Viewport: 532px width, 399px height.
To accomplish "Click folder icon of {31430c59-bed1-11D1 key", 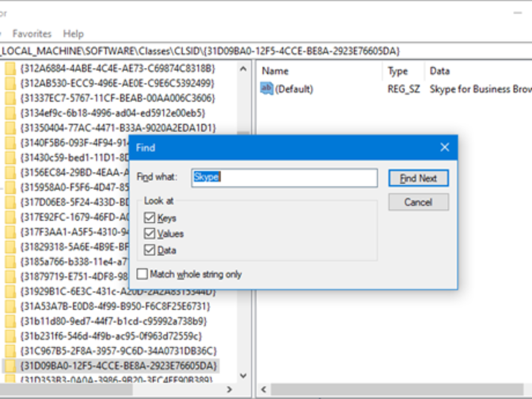I will point(10,158).
